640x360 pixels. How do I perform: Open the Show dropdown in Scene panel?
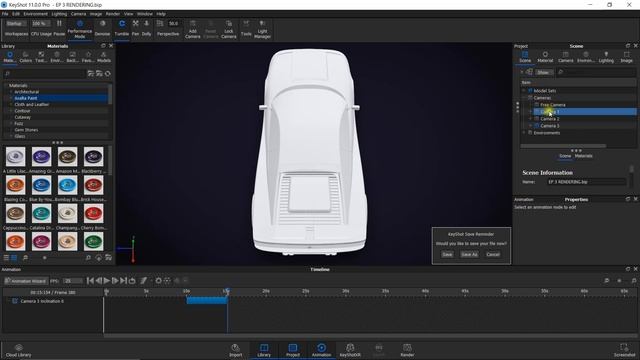544,72
